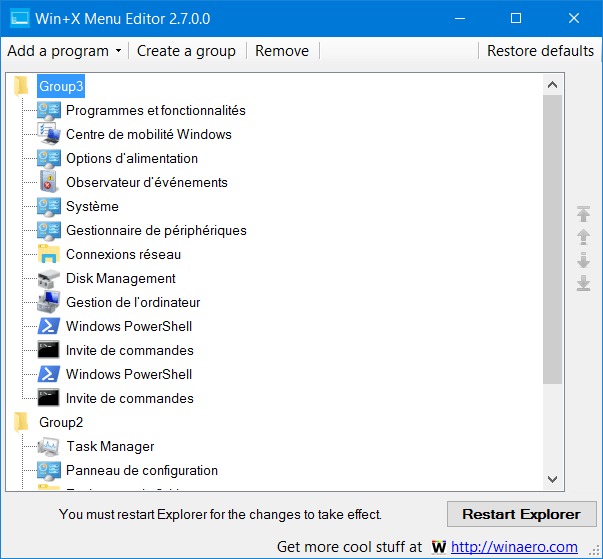
Task: Select the Group2 tree node
Action: pos(61,422)
